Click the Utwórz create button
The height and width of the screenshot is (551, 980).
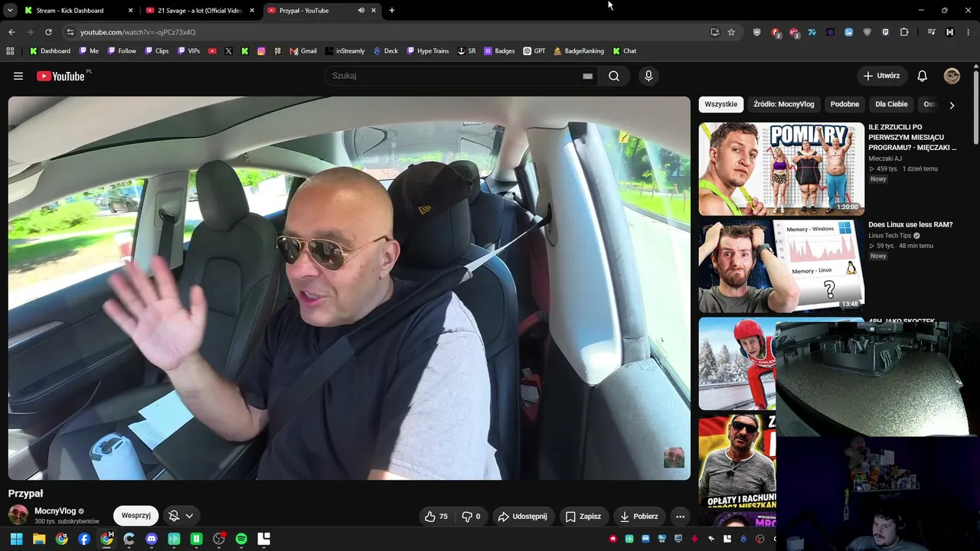click(x=882, y=76)
